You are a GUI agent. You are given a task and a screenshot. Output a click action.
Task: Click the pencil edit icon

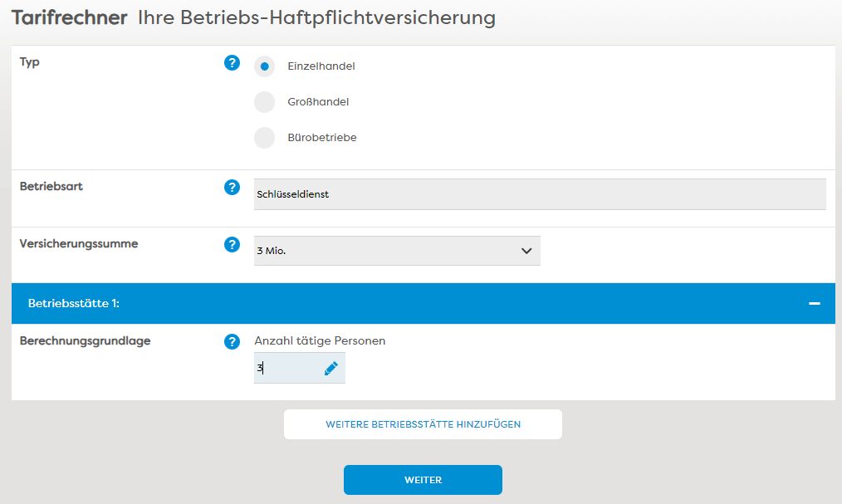click(x=331, y=369)
